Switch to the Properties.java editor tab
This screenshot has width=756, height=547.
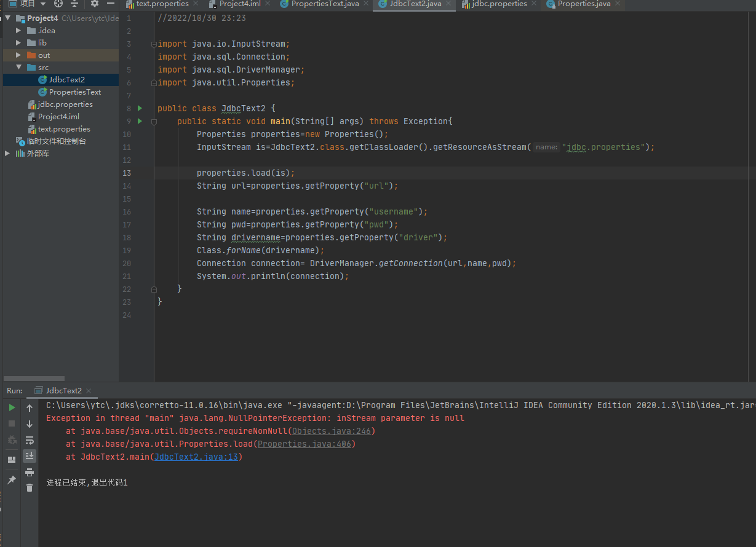pos(584,4)
